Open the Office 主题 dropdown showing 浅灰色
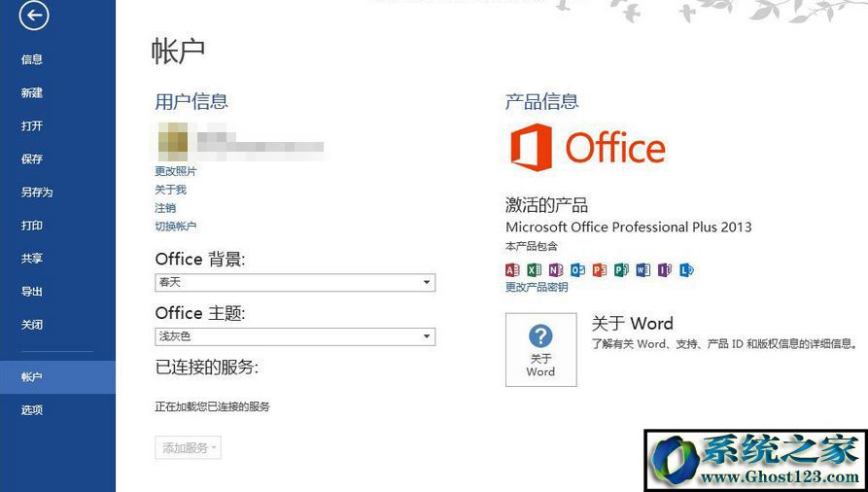Screen dimensions: 868x492 (295, 336)
